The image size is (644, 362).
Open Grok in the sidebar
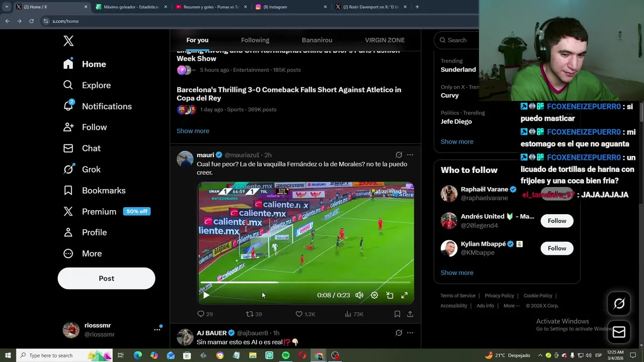click(x=82, y=169)
